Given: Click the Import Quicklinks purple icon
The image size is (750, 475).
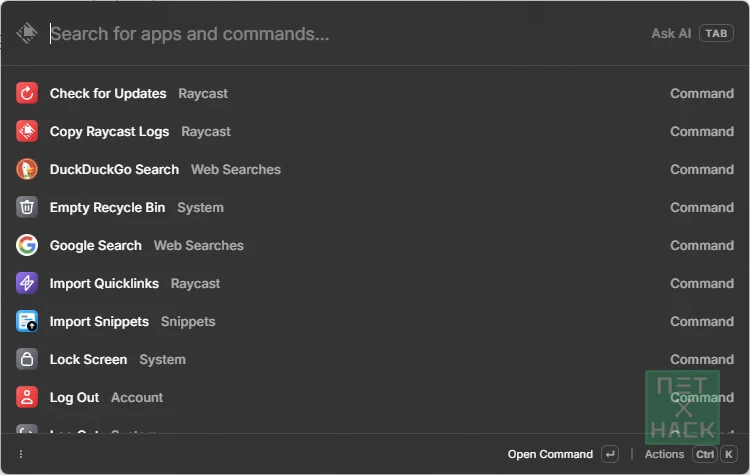Looking at the screenshot, I should point(27,283).
